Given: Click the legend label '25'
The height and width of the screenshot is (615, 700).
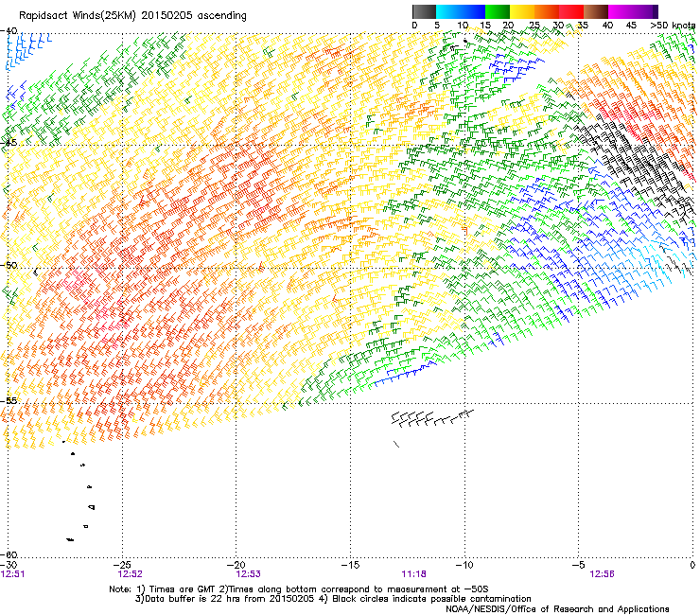Looking at the screenshot, I should click(534, 26).
